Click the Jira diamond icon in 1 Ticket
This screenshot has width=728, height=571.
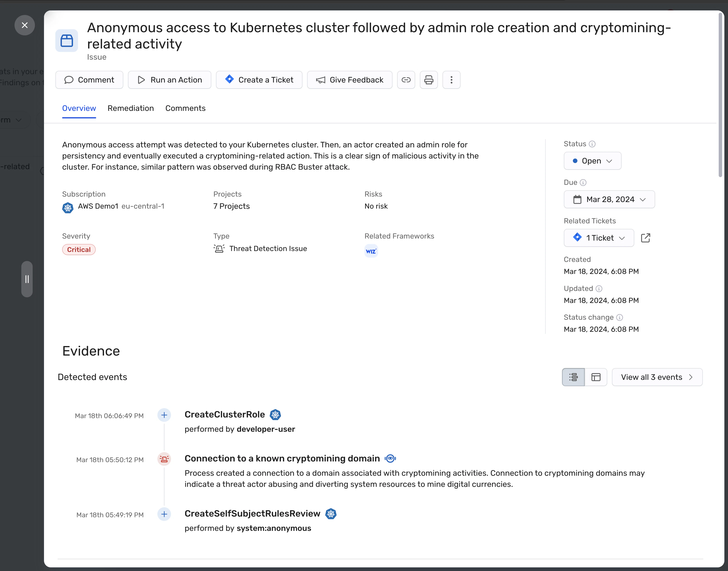click(x=577, y=237)
